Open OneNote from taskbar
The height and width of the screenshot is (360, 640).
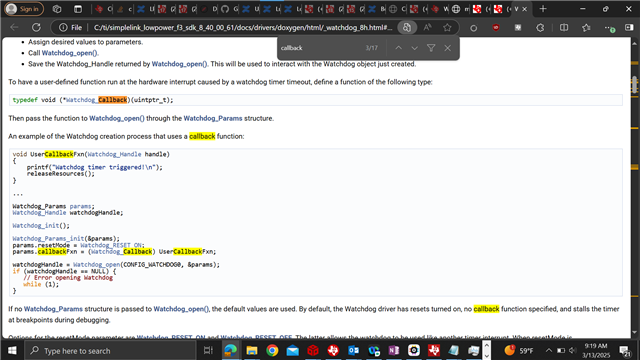[394, 350]
